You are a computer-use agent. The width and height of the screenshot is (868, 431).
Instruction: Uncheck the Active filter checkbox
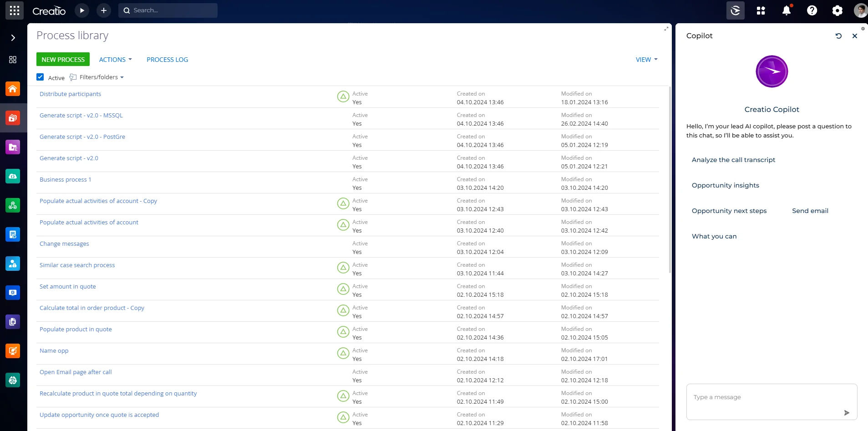tap(40, 77)
